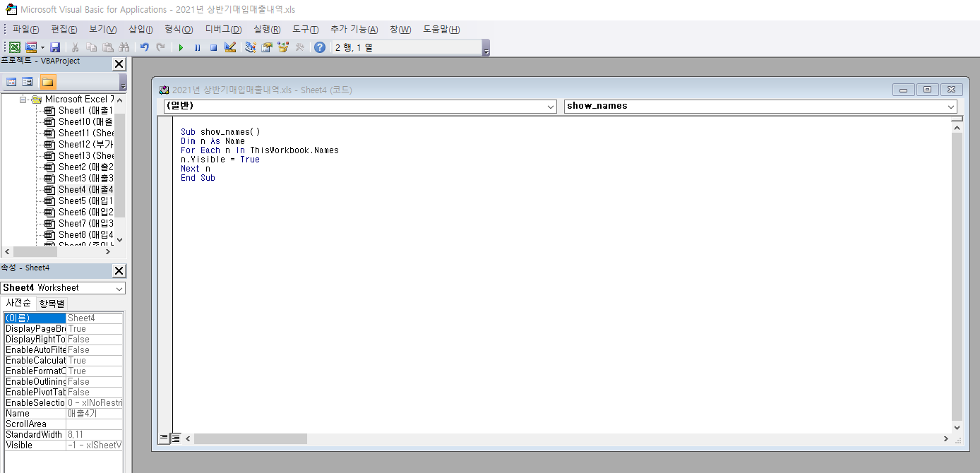
Task: Toggle Folders icon in project panel
Action: pos(48,82)
